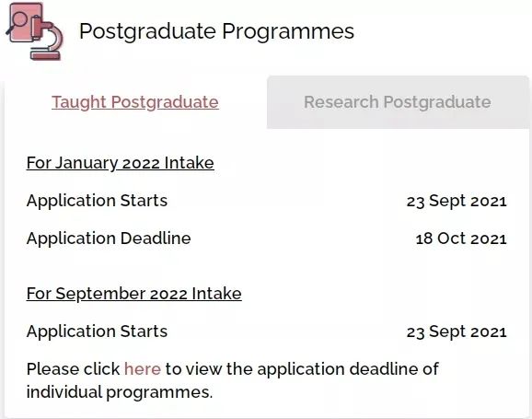Viewport: 532px width, 419px height.
Task: Click the word 'Programmes' in the title
Action: (x=288, y=32)
